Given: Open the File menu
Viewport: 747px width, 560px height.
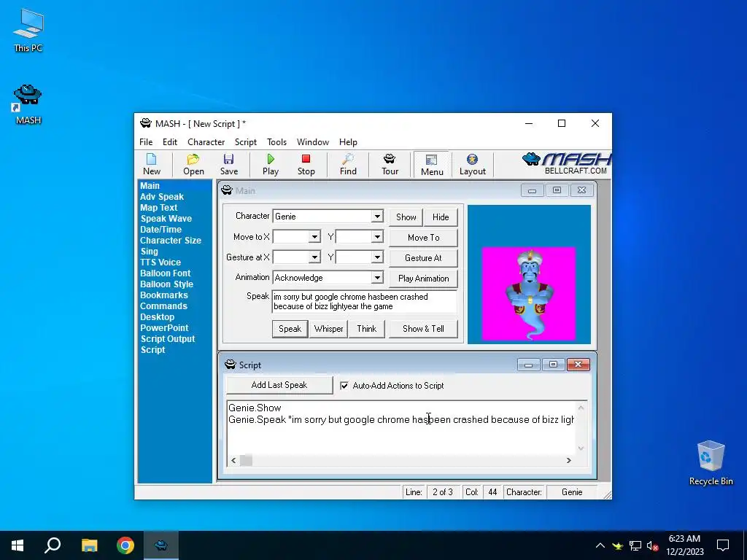Looking at the screenshot, I should coord(146,142).
